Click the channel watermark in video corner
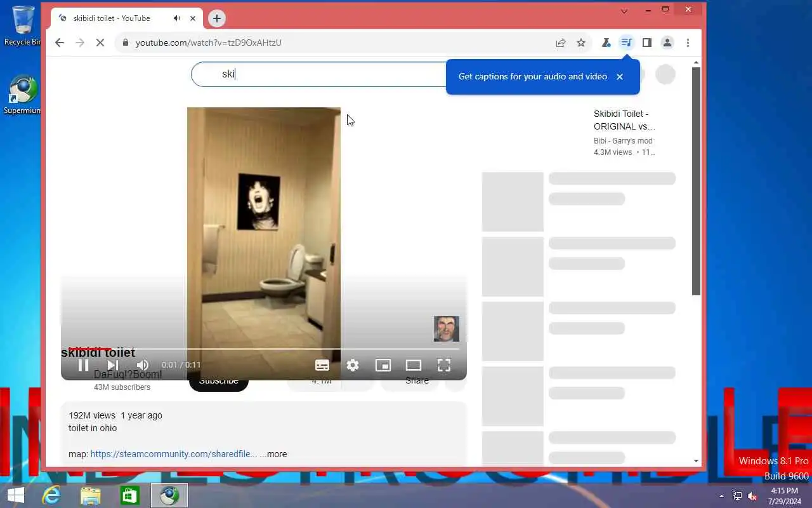This screenshot has height=508, width=812. coord(447,329)
